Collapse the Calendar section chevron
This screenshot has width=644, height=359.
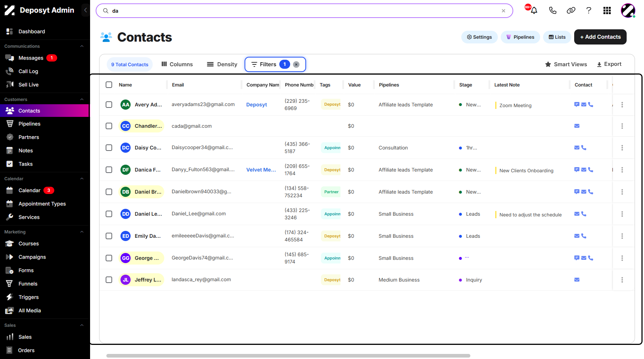(x=82, y=179)
